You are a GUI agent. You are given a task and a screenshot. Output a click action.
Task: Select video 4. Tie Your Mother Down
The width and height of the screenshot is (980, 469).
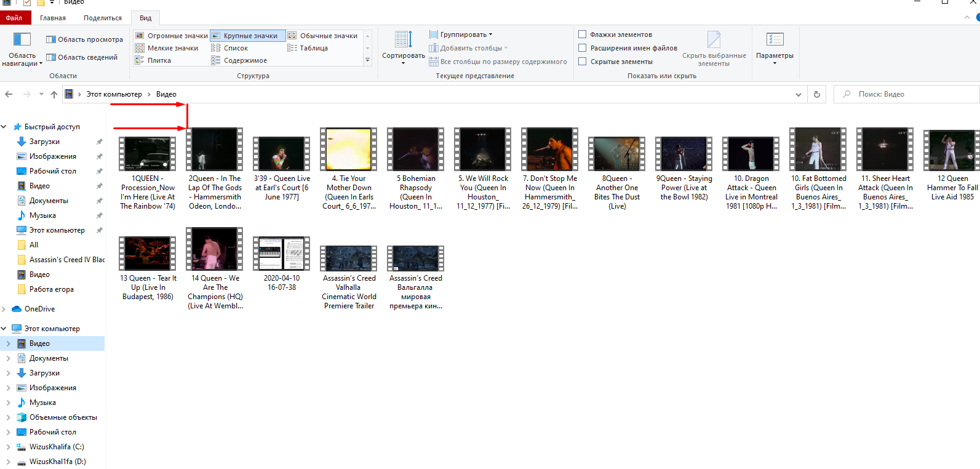[349, 169]
